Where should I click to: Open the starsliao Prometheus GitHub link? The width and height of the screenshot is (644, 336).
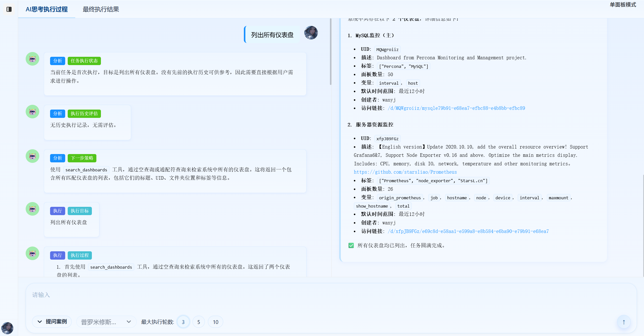pos(405,172)
